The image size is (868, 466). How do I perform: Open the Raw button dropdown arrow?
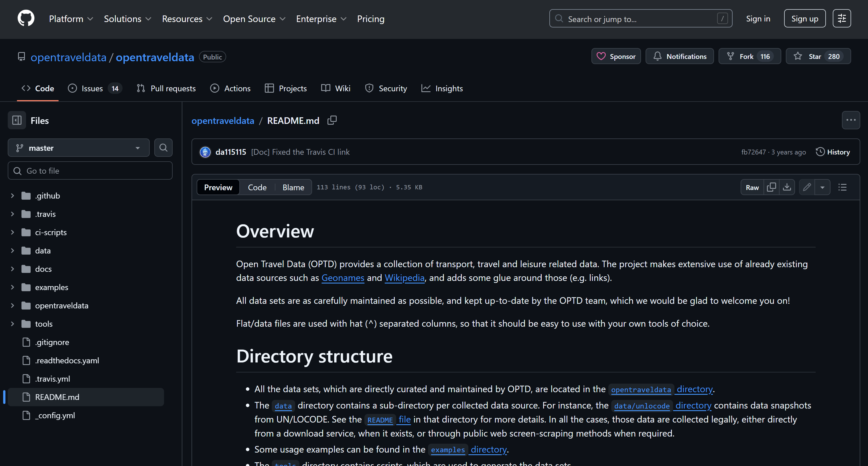(822, 187)
